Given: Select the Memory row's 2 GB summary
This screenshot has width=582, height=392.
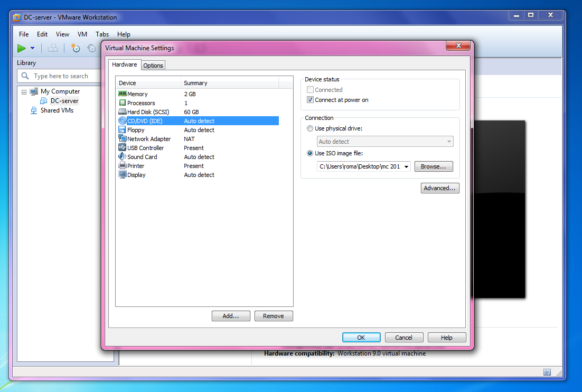Looking at the screenshot, I should click(x=190, y=94).
